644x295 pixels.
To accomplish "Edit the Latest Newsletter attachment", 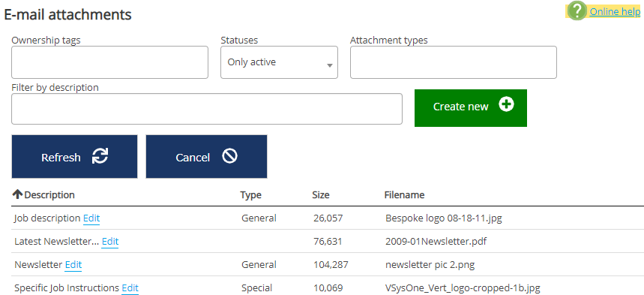I will click(110, 242).
